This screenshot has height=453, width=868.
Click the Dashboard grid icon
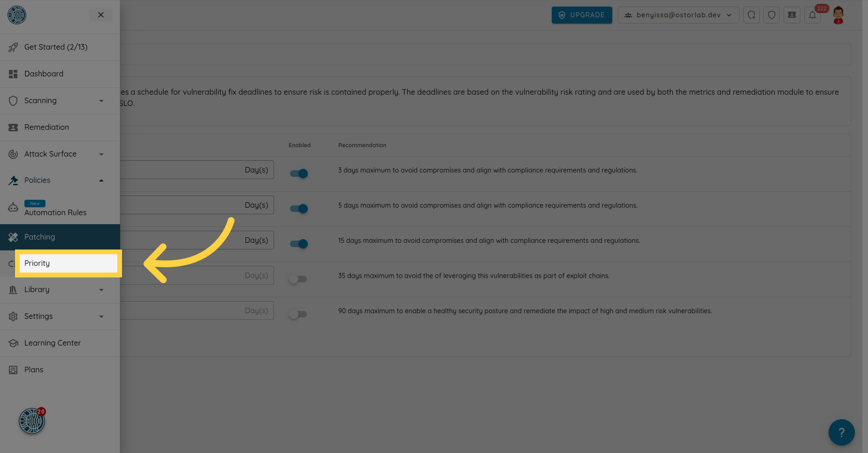[x=13, y=74]
